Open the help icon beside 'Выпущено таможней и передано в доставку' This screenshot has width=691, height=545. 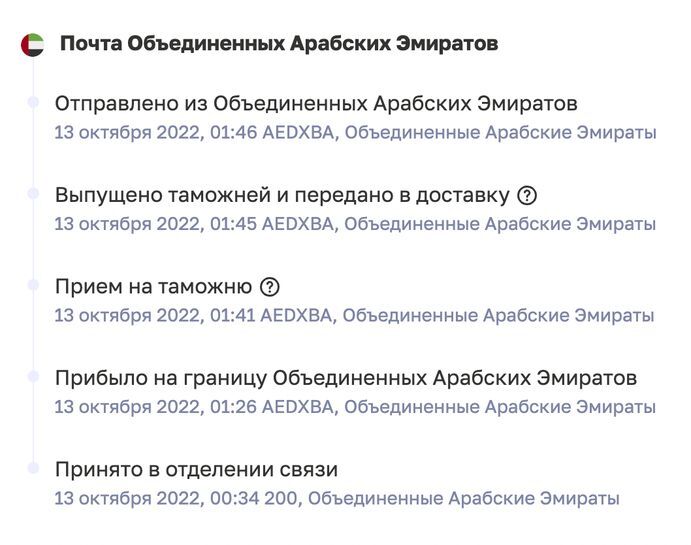(x=528, y=196)
